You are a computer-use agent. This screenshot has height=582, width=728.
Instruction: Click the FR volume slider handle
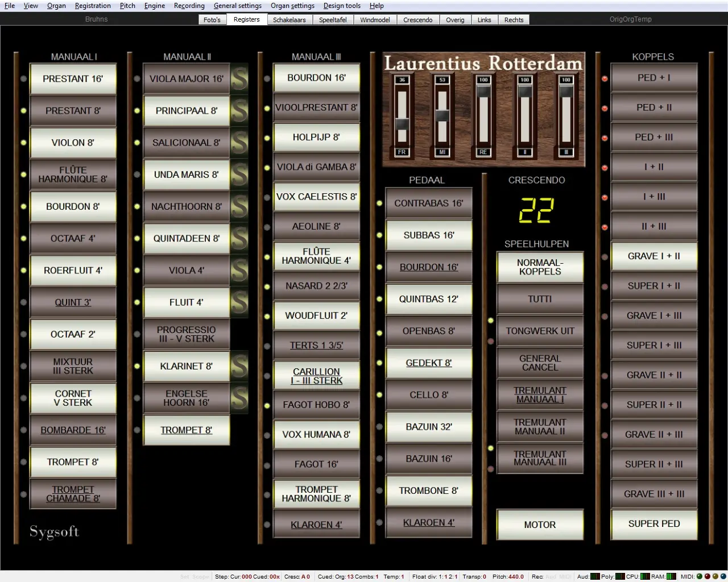402,124
